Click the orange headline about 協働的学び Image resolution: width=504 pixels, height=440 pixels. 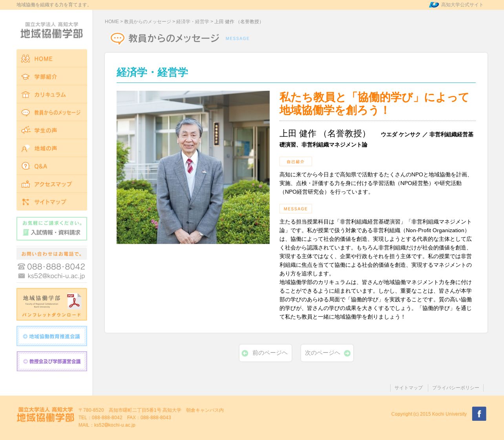tap(374, 104)
